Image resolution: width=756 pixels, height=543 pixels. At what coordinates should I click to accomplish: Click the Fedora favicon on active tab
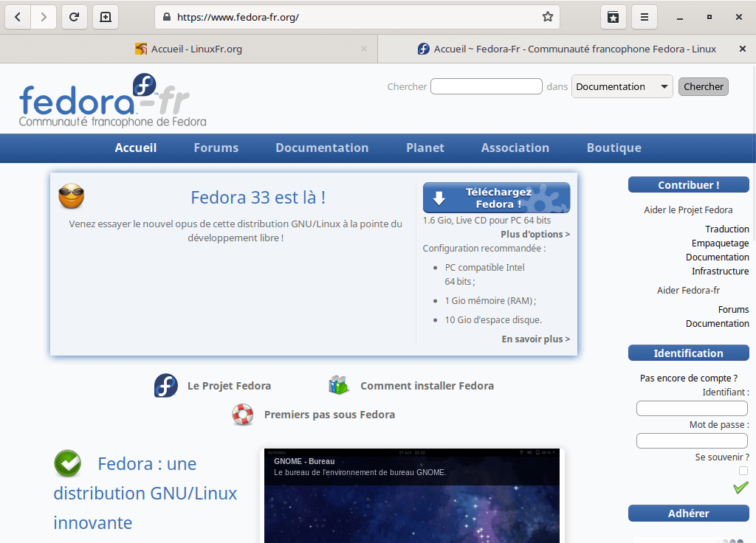[423, 49]
